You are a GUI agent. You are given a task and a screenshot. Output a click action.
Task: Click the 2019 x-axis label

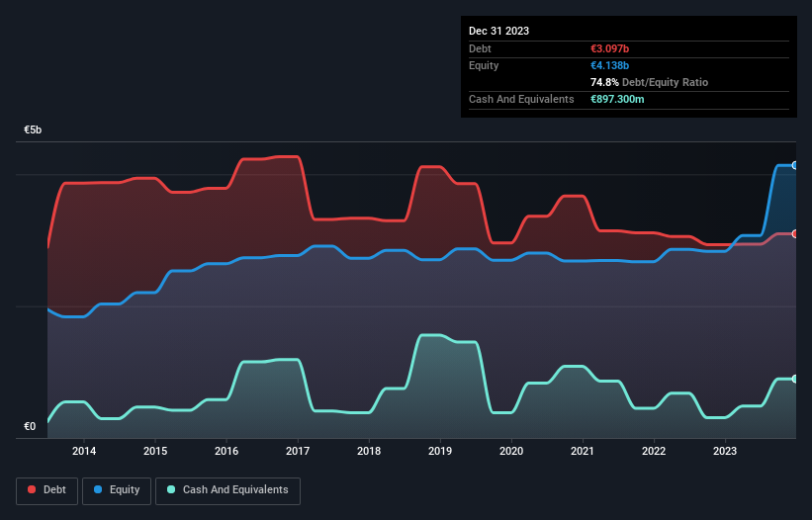pos(440,451)
